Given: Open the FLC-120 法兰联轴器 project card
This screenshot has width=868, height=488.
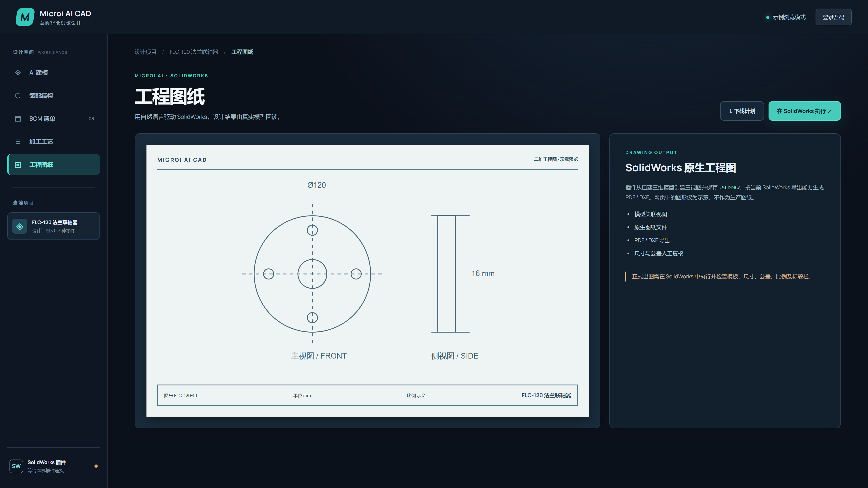Looking at the screenshot, I should click(x=54, y=226).
